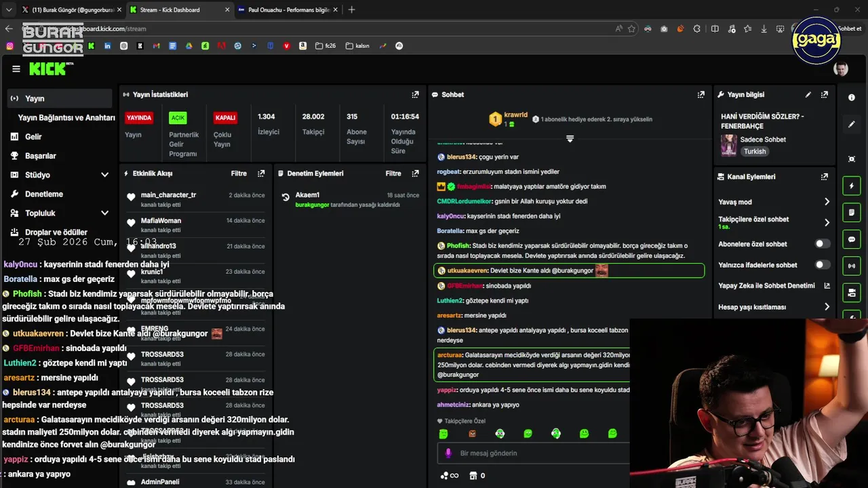This screenshot has height=488, width=868.
Task: Edit stream info with Yayın bilgisi pencil
Action: click(x=808, y=95)
